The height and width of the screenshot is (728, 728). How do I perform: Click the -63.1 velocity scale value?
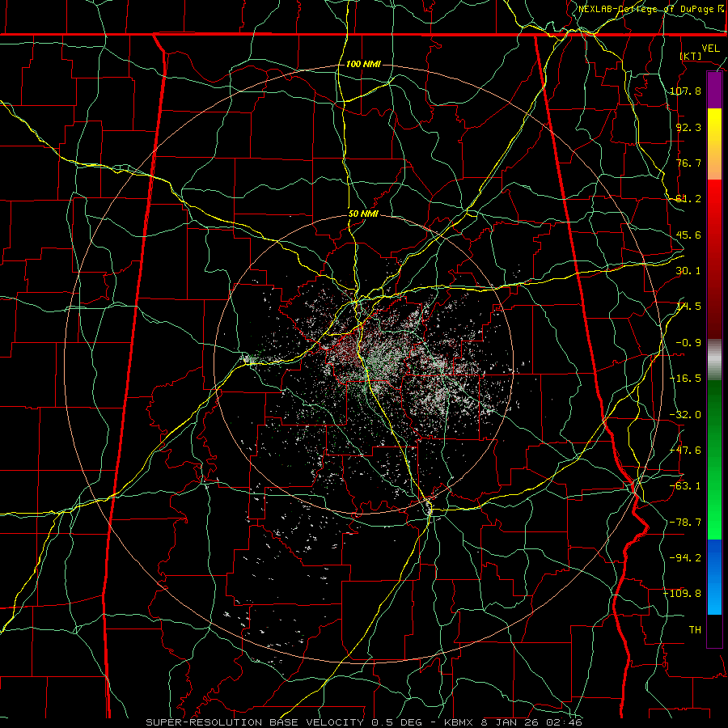685,486
